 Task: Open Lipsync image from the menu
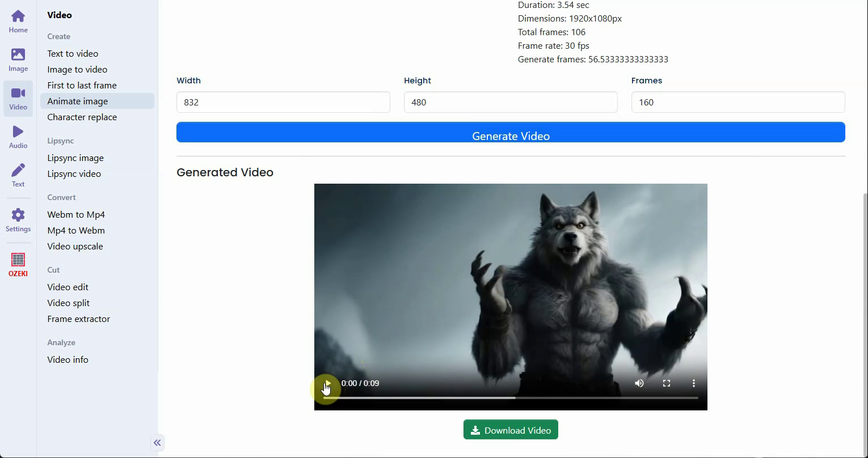(x=75, y=158)
